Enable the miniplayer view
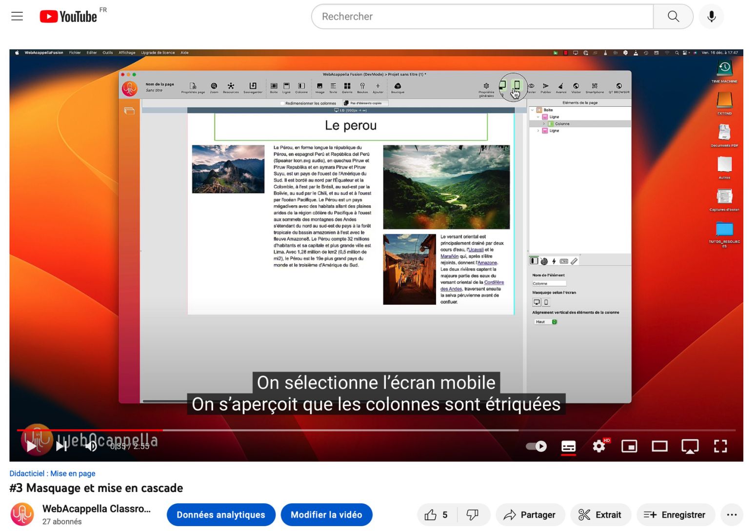The width and height of the screenshot is (756, 532). [629, 446]
